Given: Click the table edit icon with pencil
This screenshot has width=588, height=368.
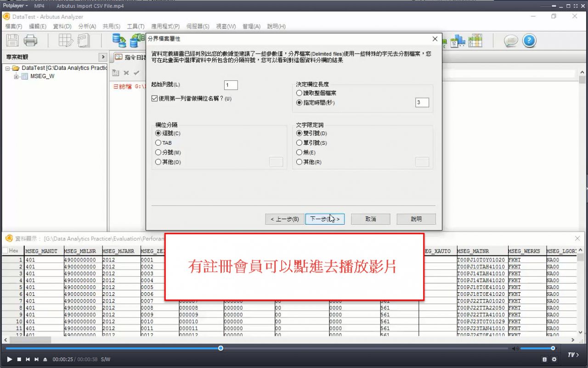Looking at the screenshot, I should (66, 41).
